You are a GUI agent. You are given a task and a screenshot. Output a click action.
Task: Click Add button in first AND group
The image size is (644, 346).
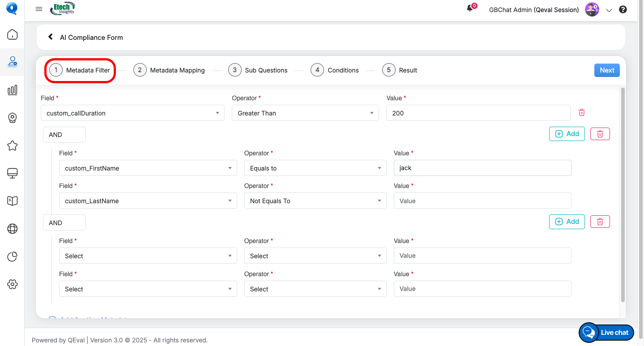567,134
